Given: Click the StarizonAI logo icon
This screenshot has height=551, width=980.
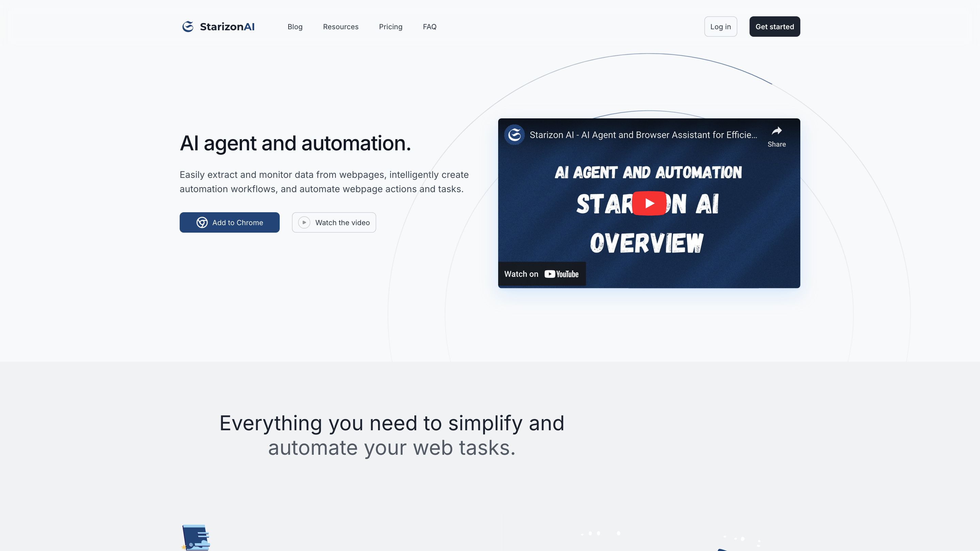Looking at the screenshot, I should pyautogui.click(x=187, y=26).
